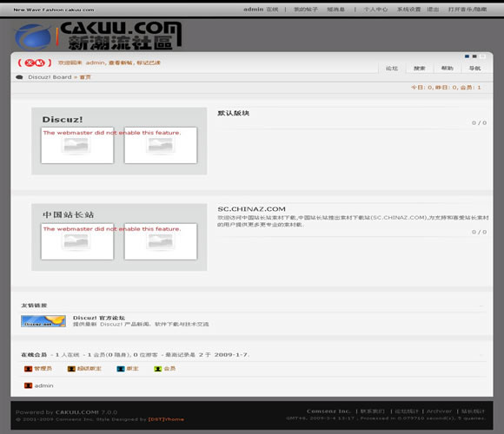Viewport: 504px width, 434px height.
Task: Click the Discuz! 官方论坛 banner image
Action: pyautogui.click(x=43, y=321)
